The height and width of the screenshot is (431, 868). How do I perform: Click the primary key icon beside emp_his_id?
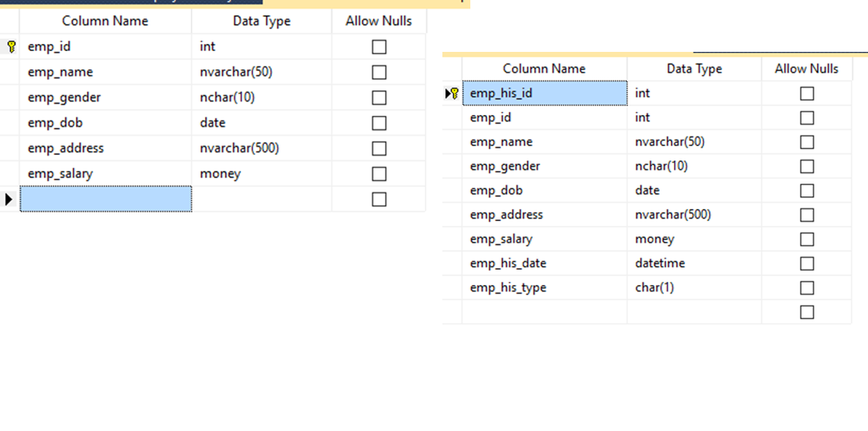(x=454, y=93)
